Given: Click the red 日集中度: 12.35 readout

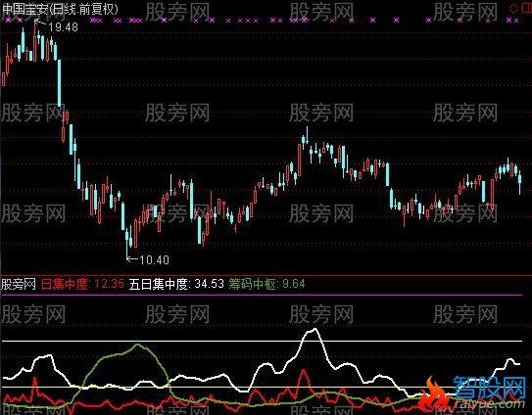Looking at the screenshot, I should [82, 284].
